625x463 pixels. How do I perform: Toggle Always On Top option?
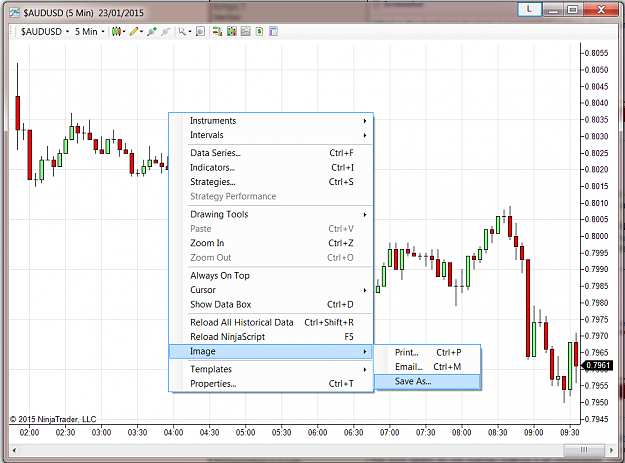[271, 276]
